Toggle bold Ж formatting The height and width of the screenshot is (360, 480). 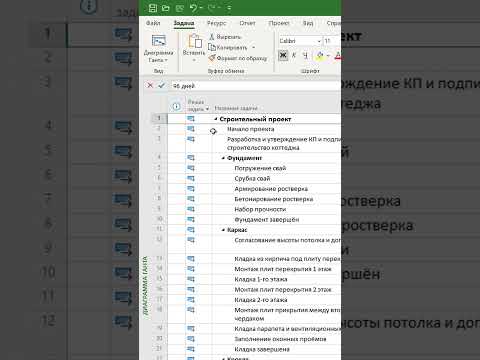click(283, 55)
